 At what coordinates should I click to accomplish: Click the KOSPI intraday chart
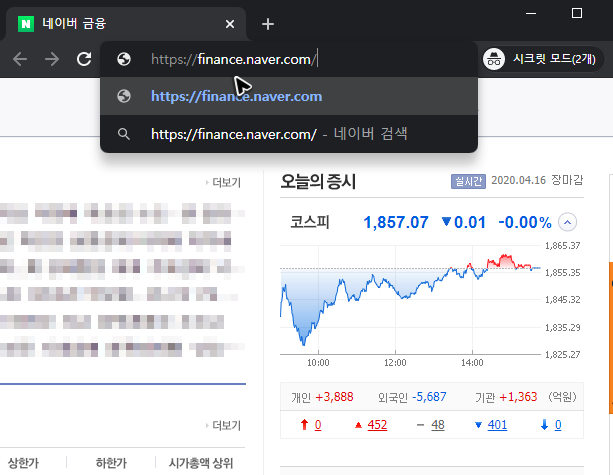(411, 300)
